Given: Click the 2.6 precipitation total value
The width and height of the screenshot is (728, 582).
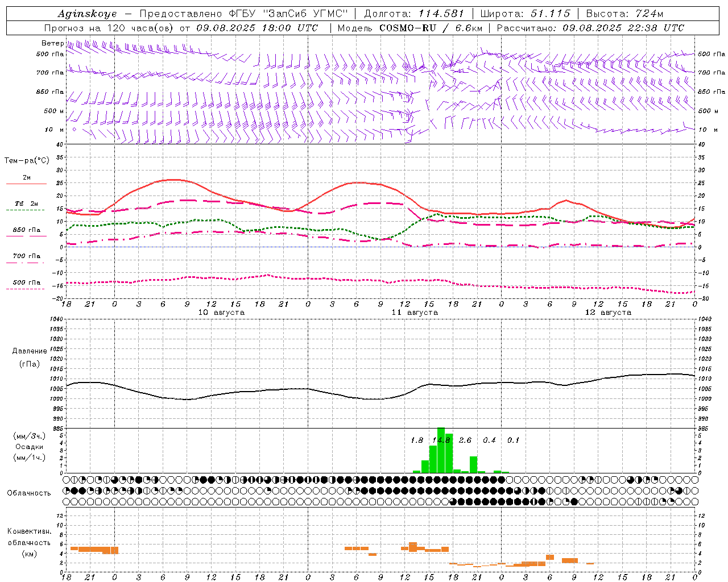Looking at the screenshot, I should pyautogui.click(x=465, y=440).
